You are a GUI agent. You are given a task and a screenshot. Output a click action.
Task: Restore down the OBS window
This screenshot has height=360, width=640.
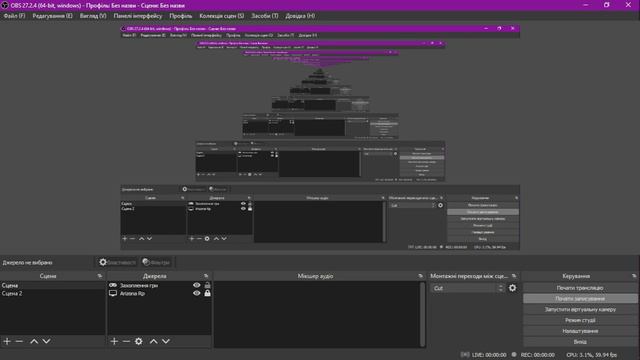607,5
